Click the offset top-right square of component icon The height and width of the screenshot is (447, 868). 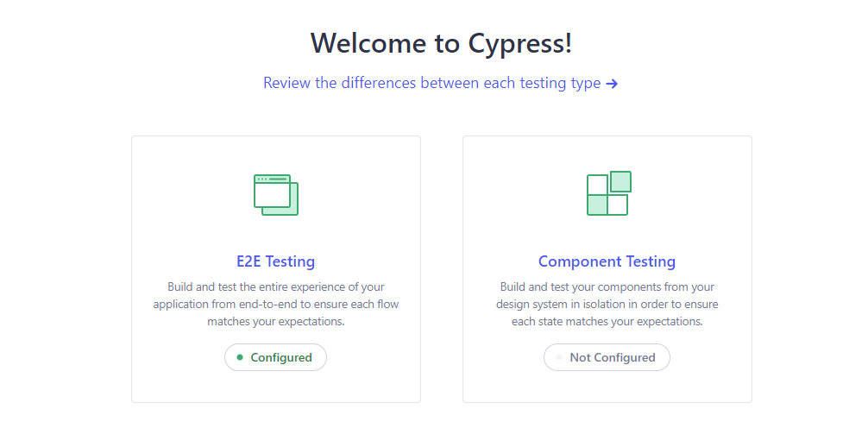coord(620,181)
